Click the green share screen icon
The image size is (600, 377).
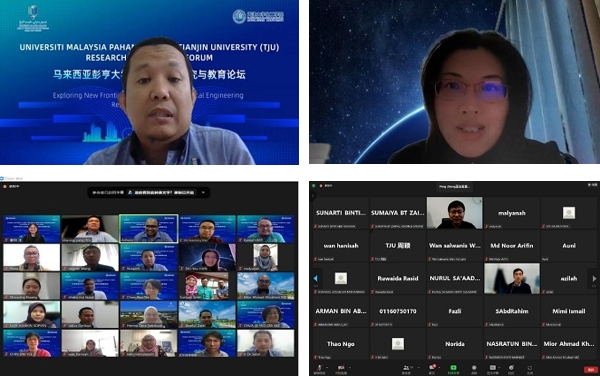coord(453,368)
